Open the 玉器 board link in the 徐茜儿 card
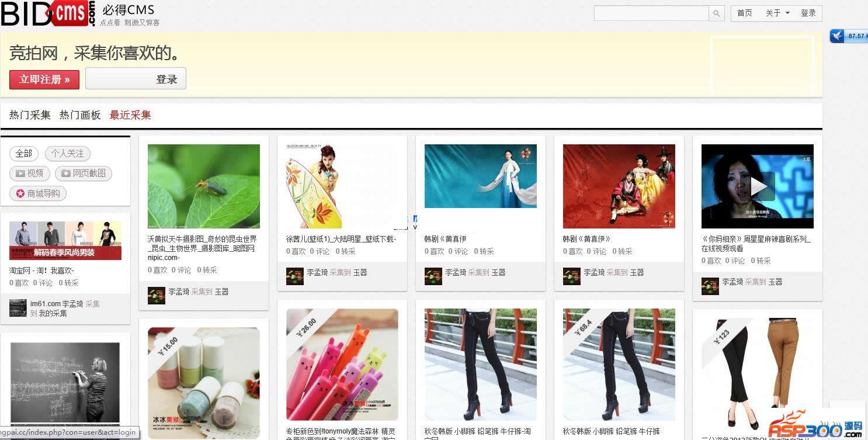Screen dimensions: 868x440 point(360,272)
